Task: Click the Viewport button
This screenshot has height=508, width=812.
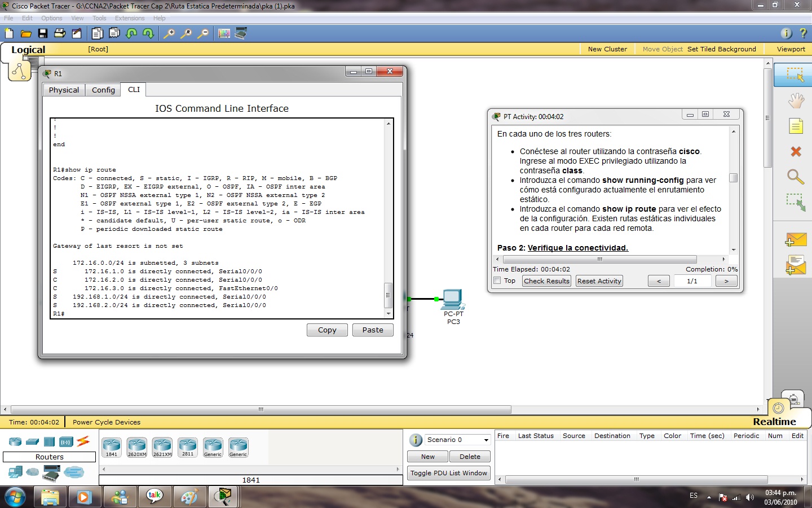Action: [x=791, y=49]
